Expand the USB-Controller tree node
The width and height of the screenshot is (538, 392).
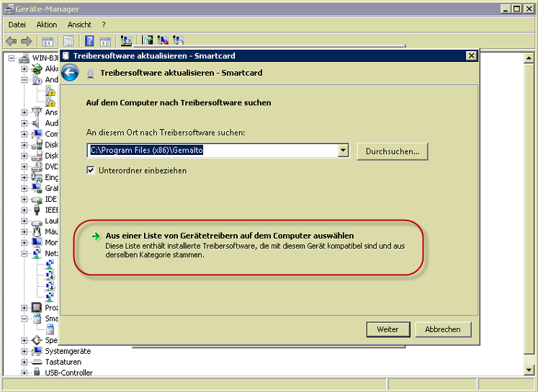tap(24, 373)
